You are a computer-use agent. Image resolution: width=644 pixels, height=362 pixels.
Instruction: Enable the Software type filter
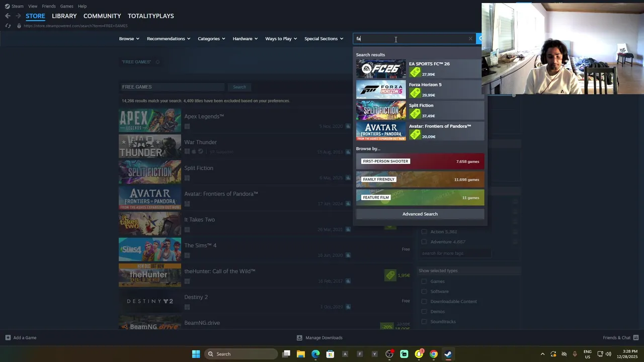[x=424, y=292]
